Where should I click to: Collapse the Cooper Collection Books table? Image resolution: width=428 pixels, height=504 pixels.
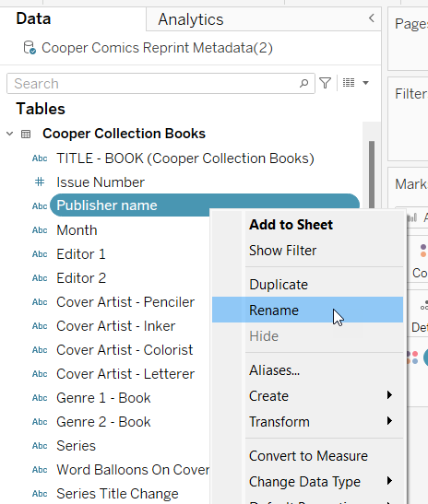[9, 134]
